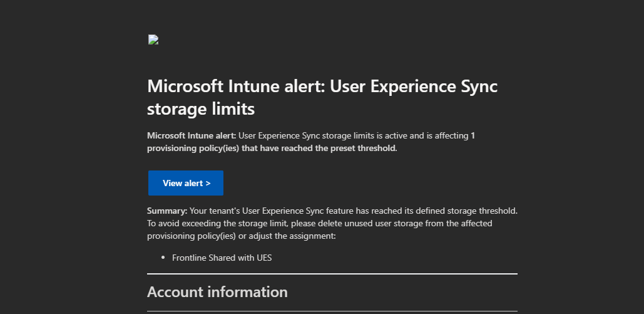Click the broken logo image placeholder
The image size is (644, 314).
click(153, 40)
